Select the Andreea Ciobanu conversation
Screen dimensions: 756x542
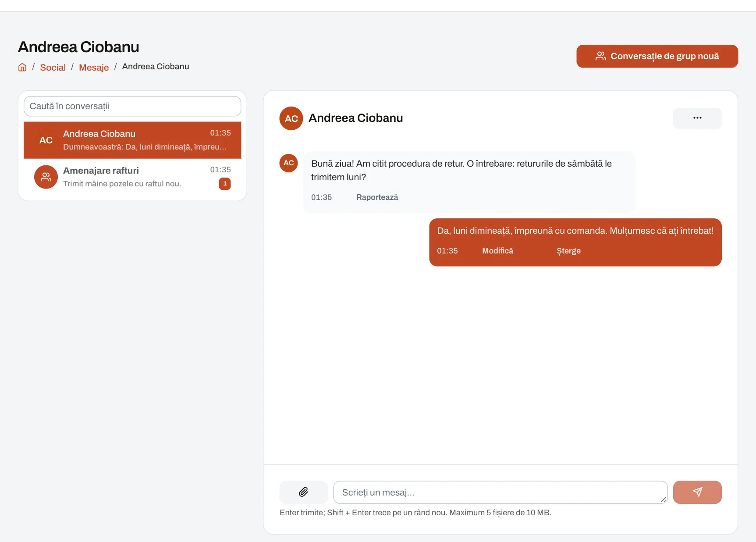pos(132,140)
